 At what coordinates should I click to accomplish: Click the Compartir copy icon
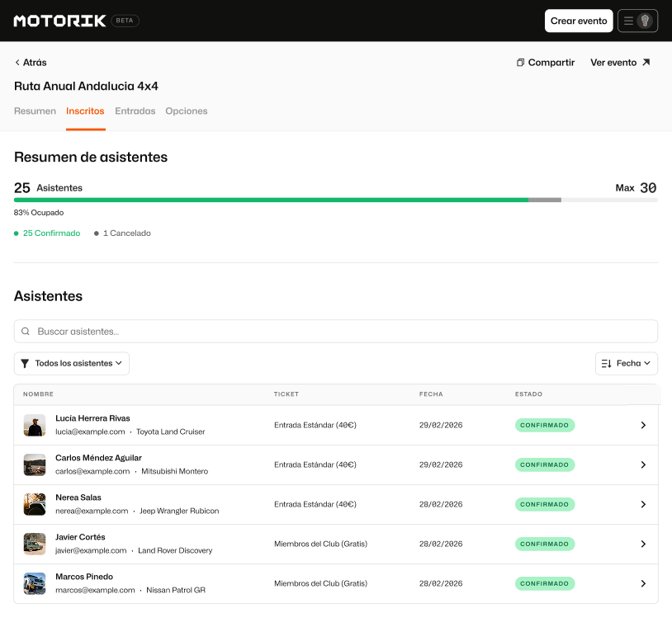pos(520,63)
